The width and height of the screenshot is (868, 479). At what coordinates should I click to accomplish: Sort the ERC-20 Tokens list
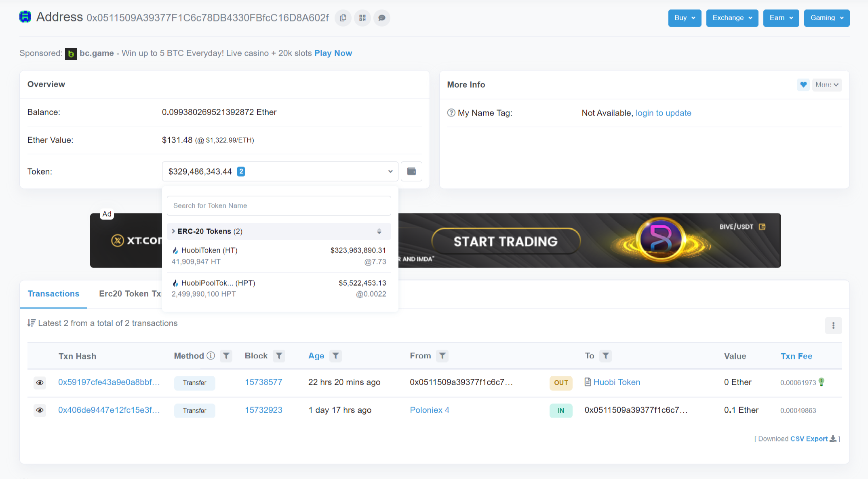pos(379,231)
